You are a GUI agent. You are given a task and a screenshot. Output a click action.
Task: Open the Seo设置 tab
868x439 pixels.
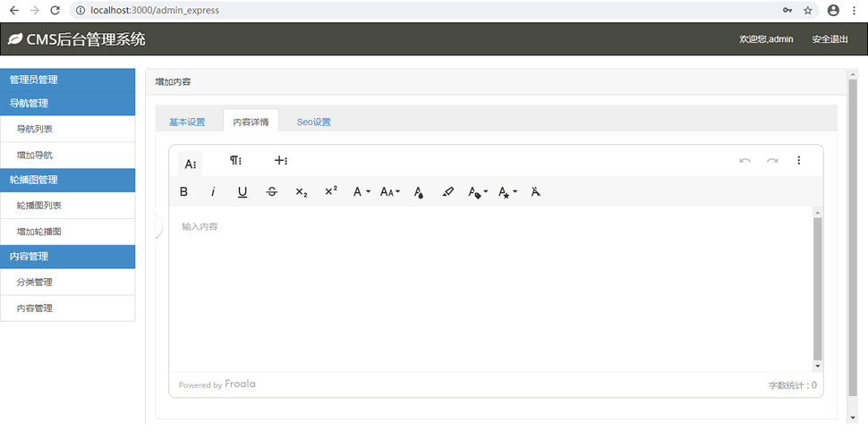pos(314,122)
